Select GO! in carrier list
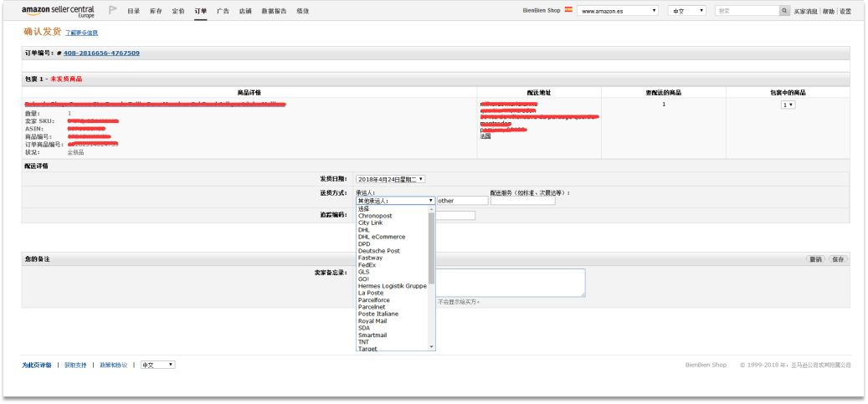Viewport: 868px width, 404px height. click(x=364, y=279)
